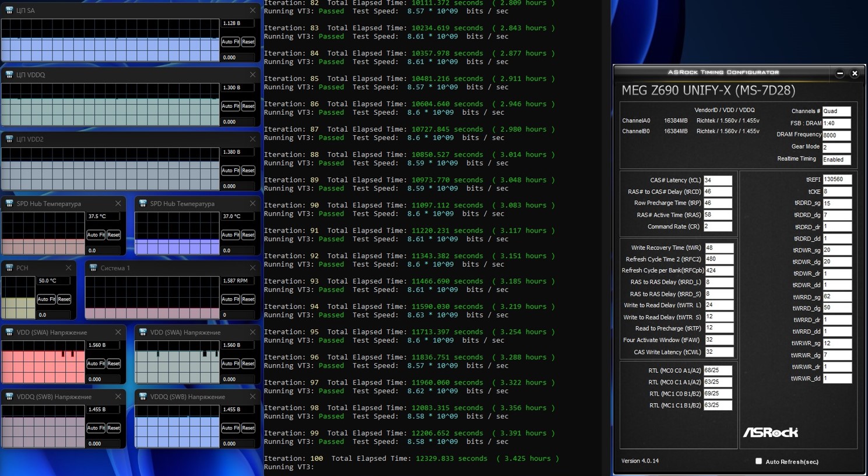Click the ЦП VDDQ window title icon
This screenshot has width=868, height=476.
coord(9,75)
